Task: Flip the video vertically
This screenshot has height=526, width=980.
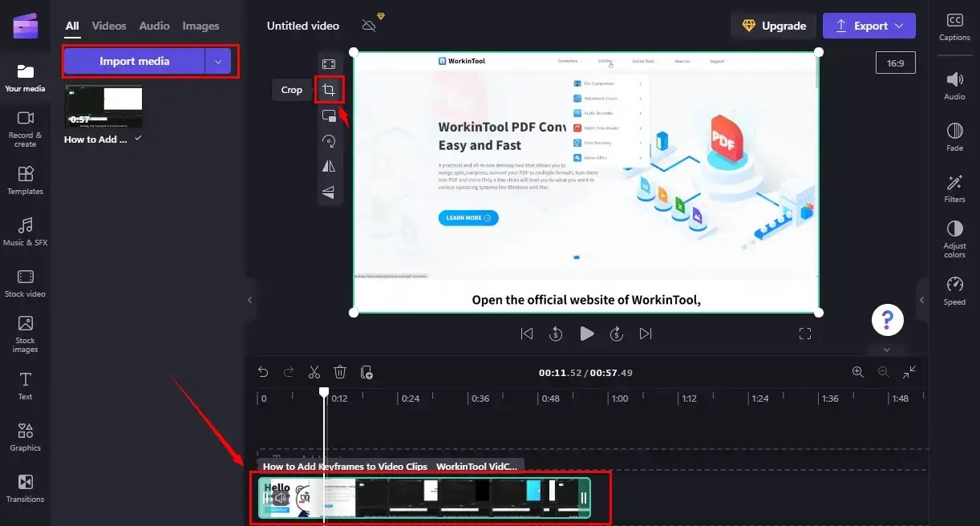Action: click(x=330, y=192)
